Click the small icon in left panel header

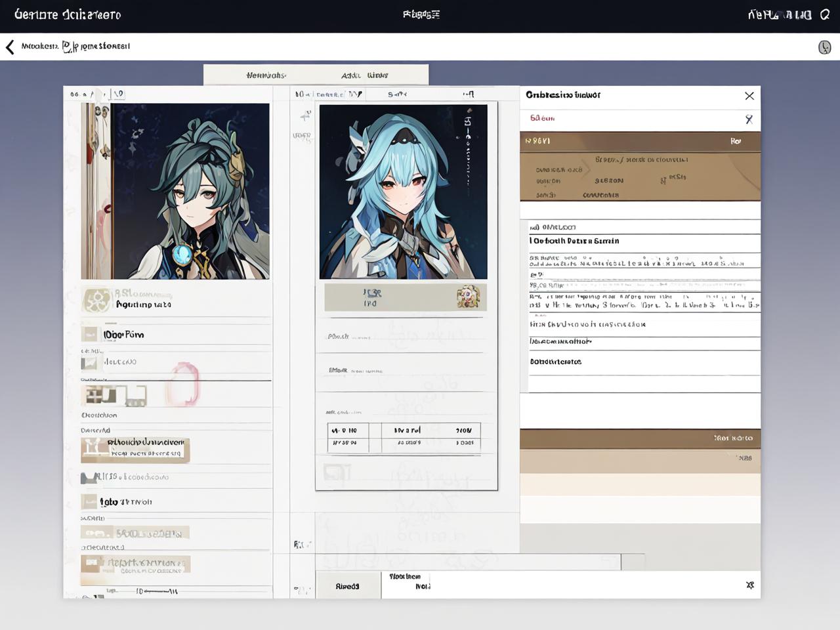[x=118, y=94]
